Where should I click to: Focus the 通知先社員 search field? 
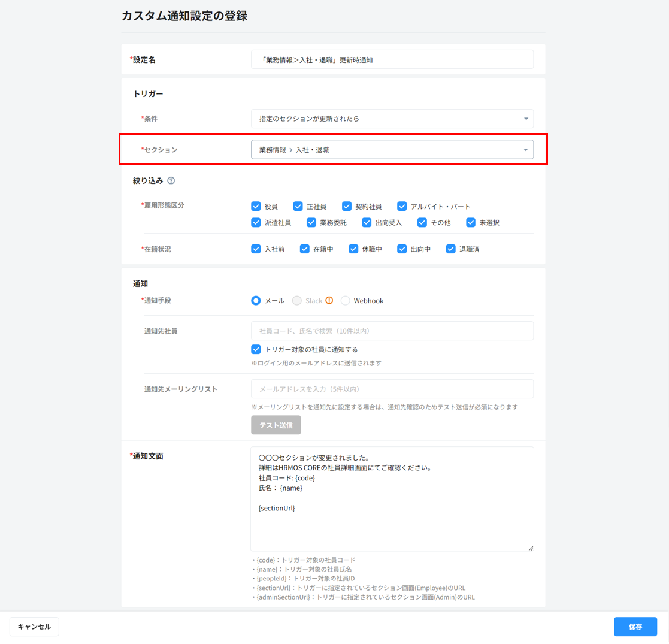pyautogui.click(x=392, y=331)
